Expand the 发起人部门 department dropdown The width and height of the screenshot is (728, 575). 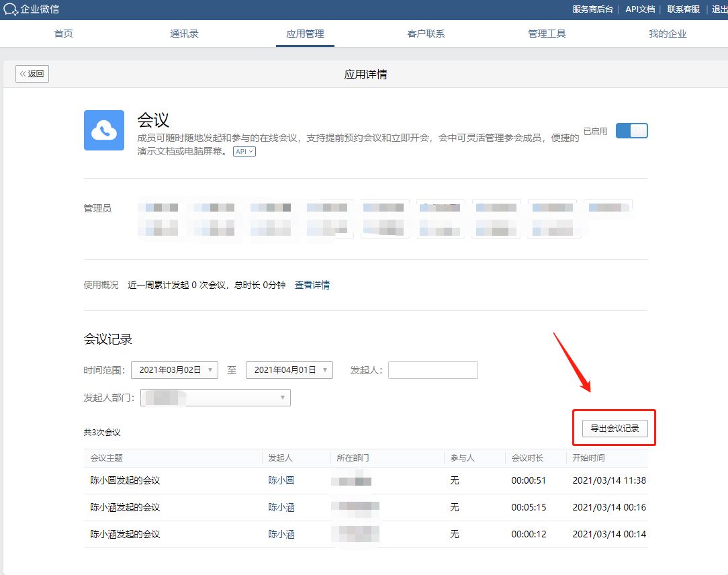point(216,398)
